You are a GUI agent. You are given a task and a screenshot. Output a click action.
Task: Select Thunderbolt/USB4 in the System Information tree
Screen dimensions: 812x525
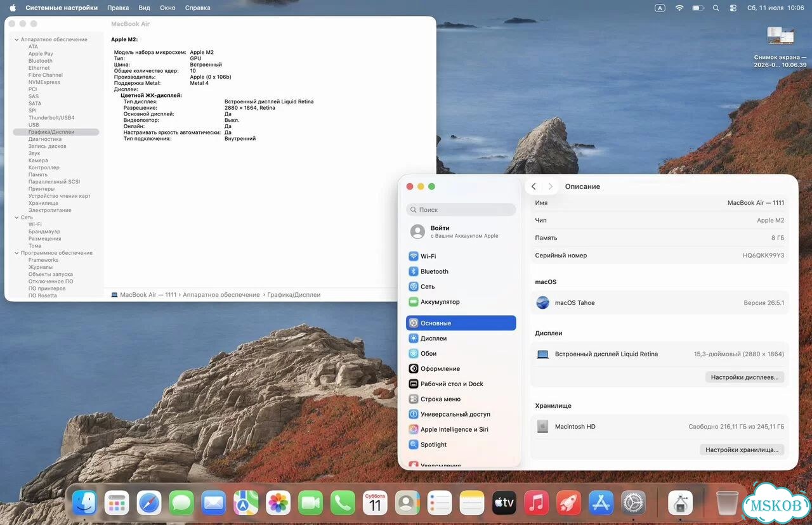coord(51,118)
